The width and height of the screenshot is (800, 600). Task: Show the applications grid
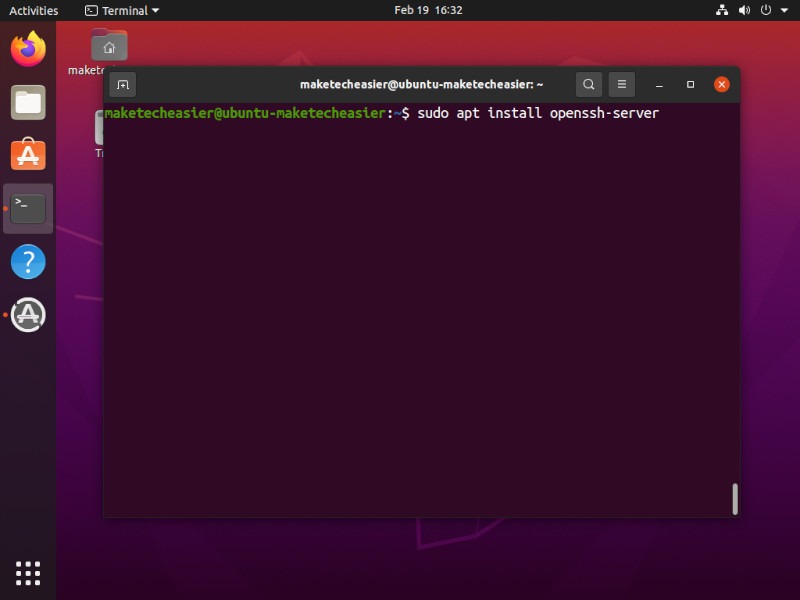[27, 573]
